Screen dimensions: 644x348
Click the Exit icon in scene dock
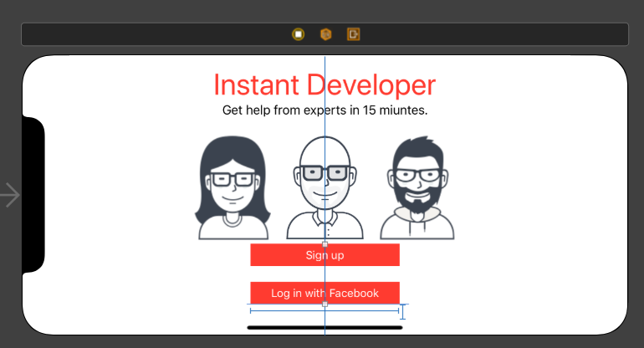click(x=354, y=34)
